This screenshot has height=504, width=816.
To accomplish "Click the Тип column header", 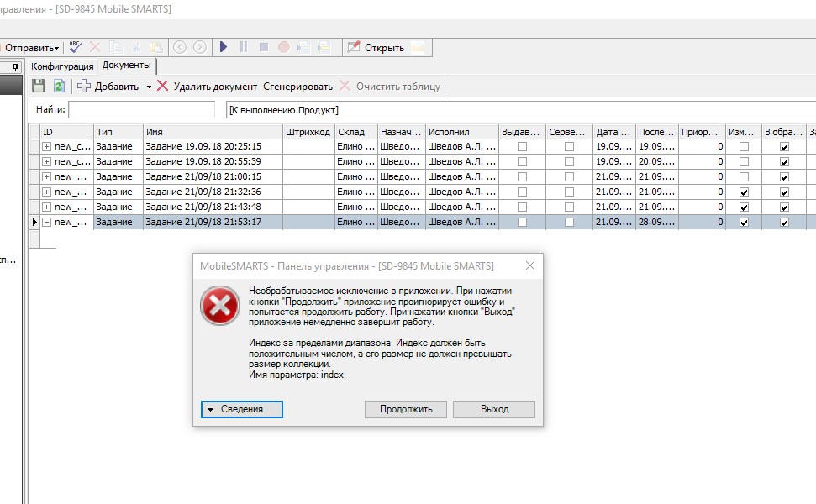I will (118, 132).
